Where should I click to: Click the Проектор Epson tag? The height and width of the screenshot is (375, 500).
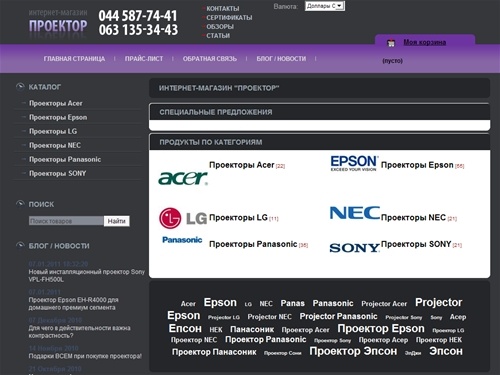(381, 329)
